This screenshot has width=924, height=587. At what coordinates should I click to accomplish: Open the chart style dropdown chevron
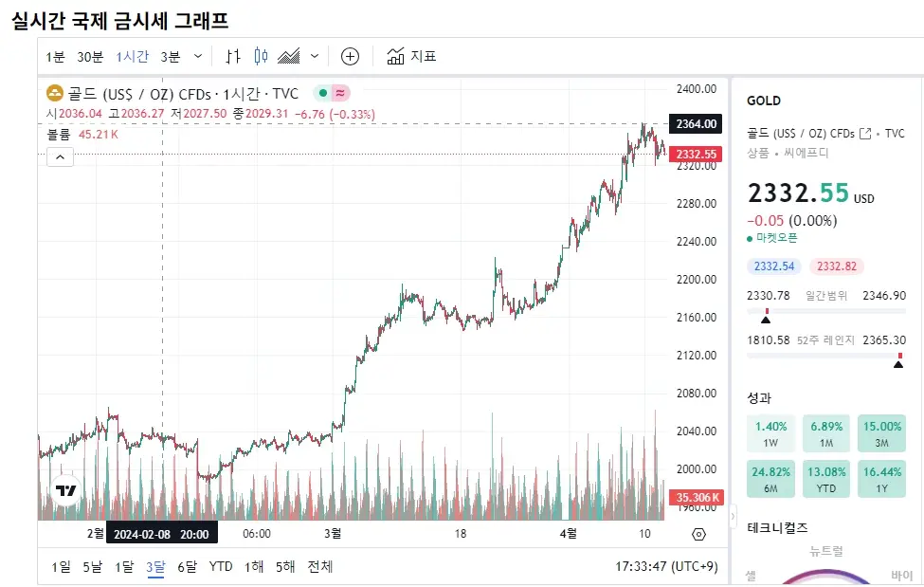point(313,56)
